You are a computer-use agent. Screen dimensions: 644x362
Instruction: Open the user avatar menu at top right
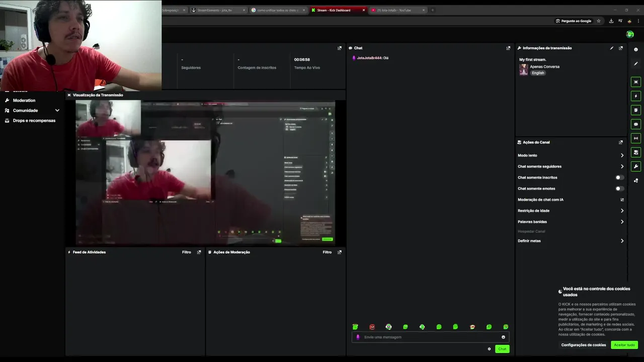[630, 34]
